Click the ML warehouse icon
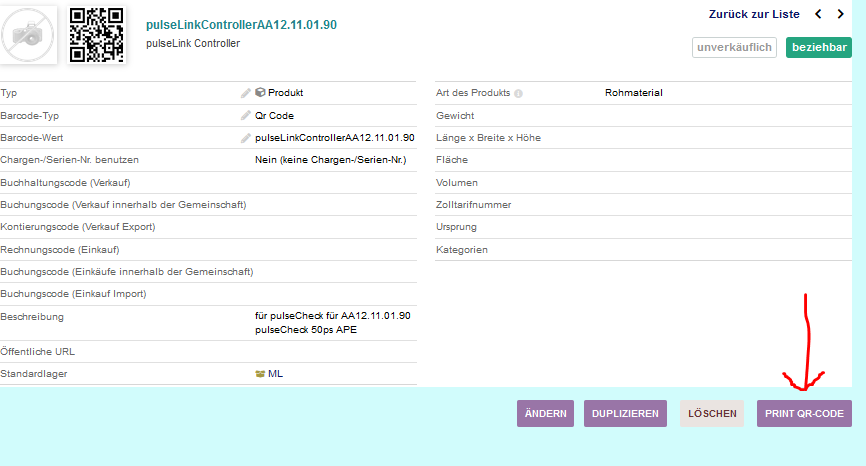Screen dimensions: 866x466 [260, 374]
